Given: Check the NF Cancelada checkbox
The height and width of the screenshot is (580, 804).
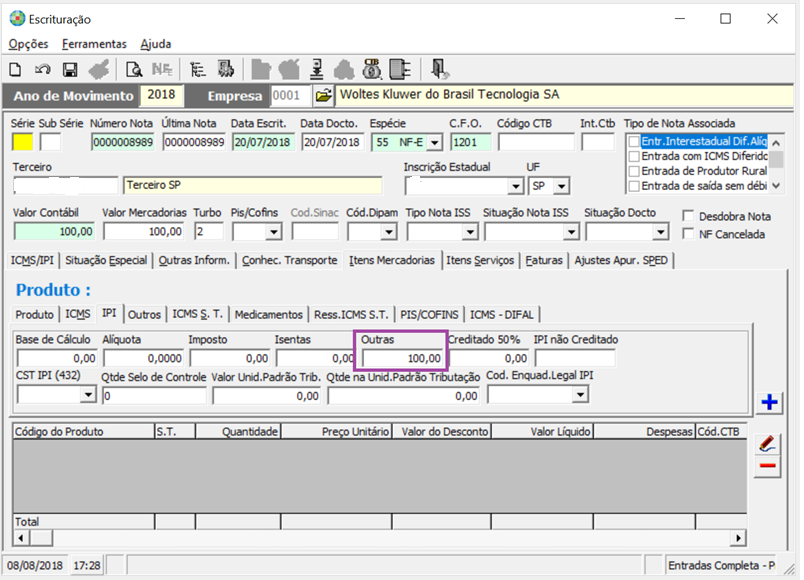Looking at the screenshot, I should (x=688, y=234).
